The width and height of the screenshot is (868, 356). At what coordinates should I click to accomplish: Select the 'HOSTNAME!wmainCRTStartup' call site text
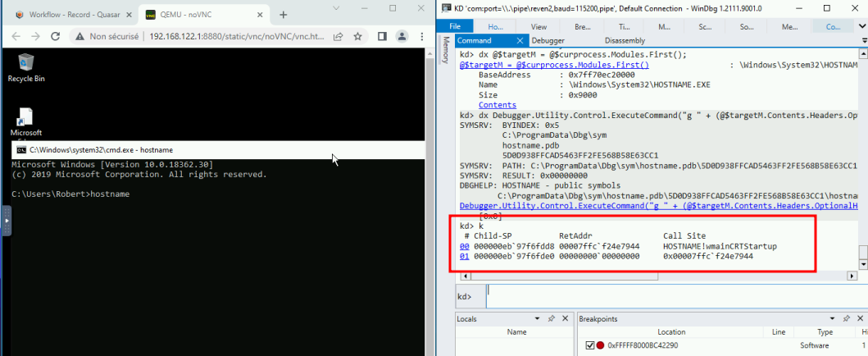coord(720,246)
